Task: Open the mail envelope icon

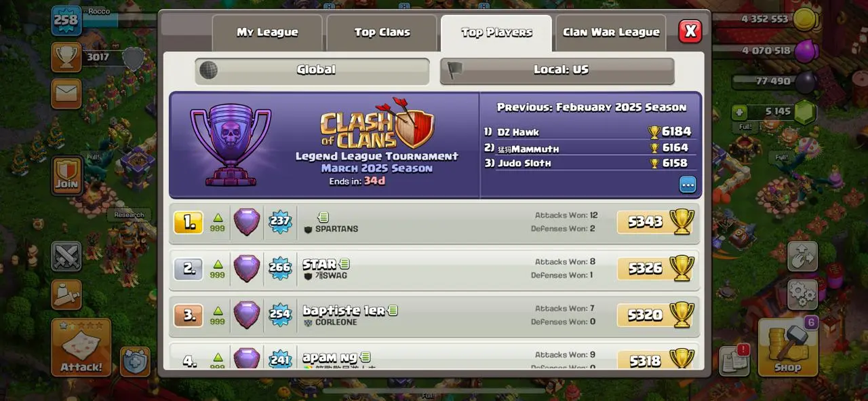Action: click(x=66, y=94)
